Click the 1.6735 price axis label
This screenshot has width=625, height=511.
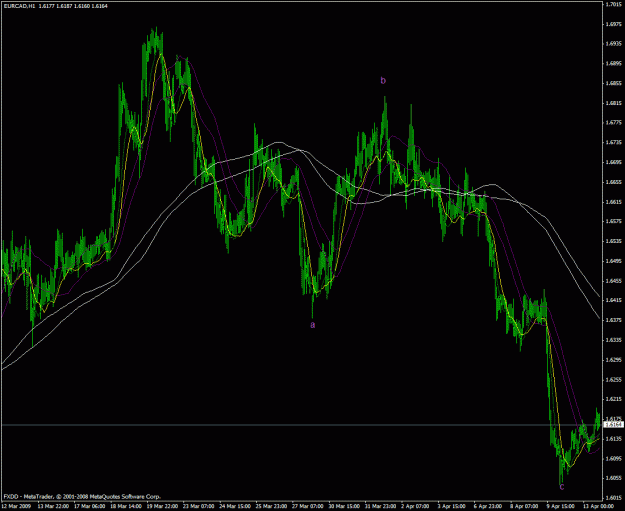pyautogui.click(x=613, y=143)
